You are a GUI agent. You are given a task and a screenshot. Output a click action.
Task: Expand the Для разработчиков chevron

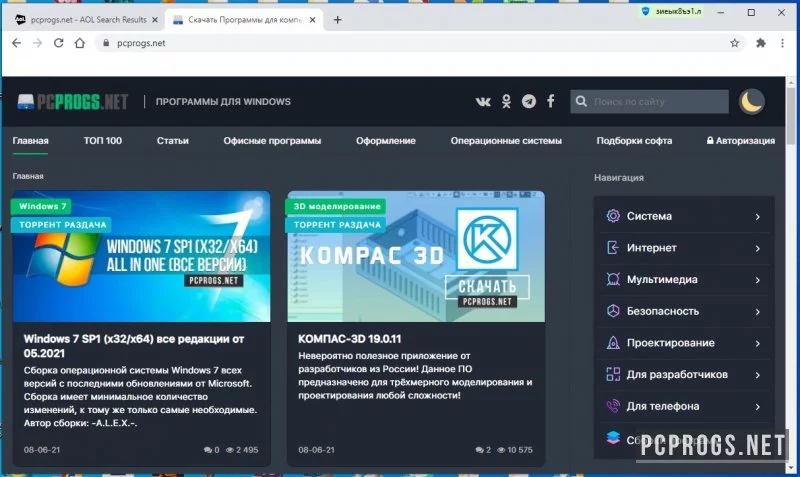(758, 375)
